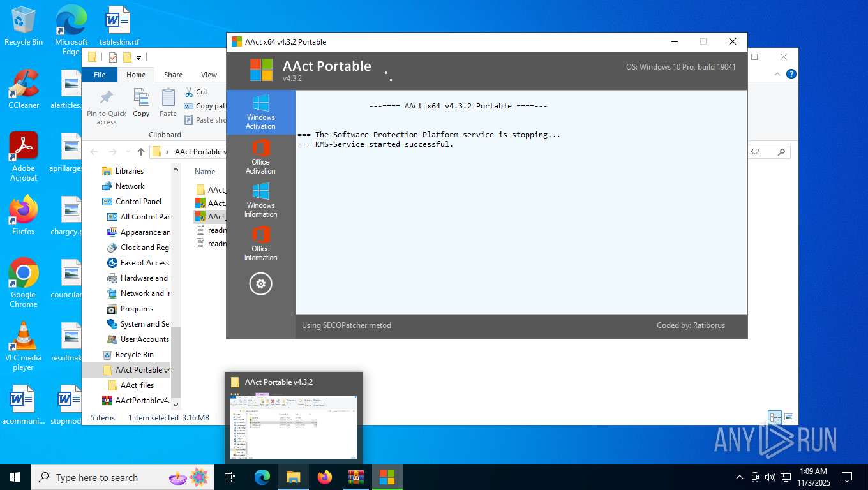The width and height of the screenshot is (868, 490).
Task: Click the volume tray icon
Action: 770,477
